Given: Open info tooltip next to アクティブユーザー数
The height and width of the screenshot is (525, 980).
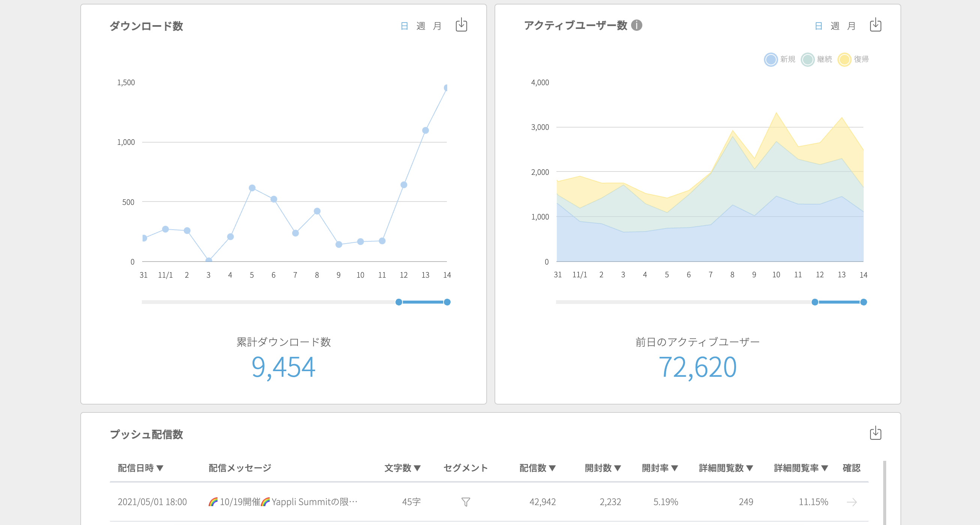Looking at the screenshot, I should (x=636, y=25).
